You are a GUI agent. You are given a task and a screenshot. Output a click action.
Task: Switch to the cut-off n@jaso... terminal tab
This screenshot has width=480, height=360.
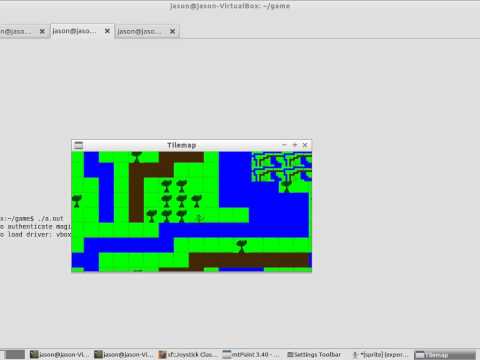tap(23, 31)
